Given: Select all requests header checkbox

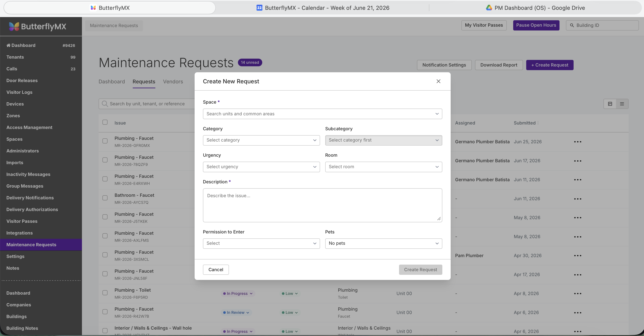Looking at the screenshot, I should coord(105,122).
